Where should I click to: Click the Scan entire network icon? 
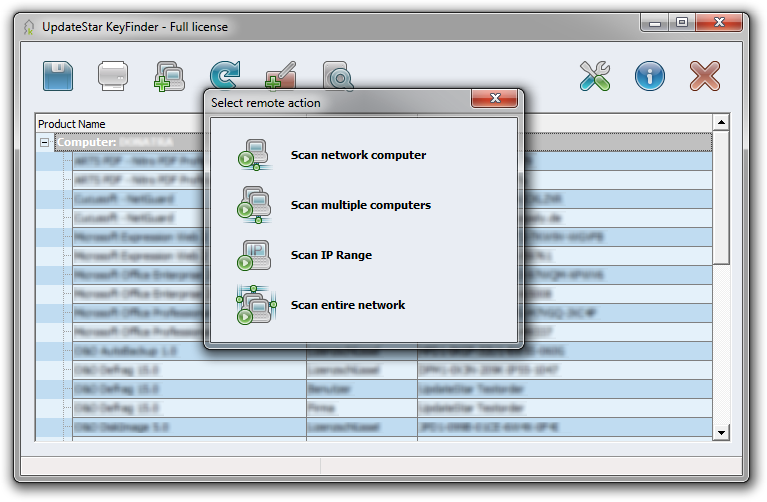256,305
